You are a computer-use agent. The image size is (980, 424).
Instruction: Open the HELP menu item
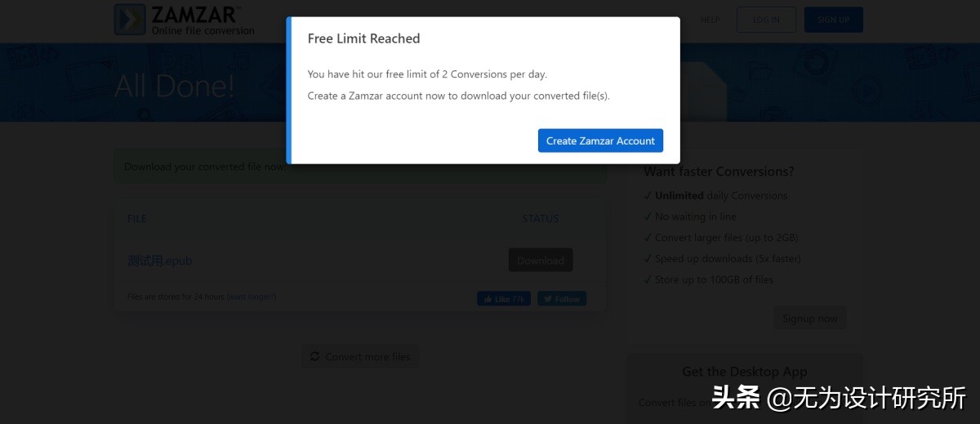(710, 20)
